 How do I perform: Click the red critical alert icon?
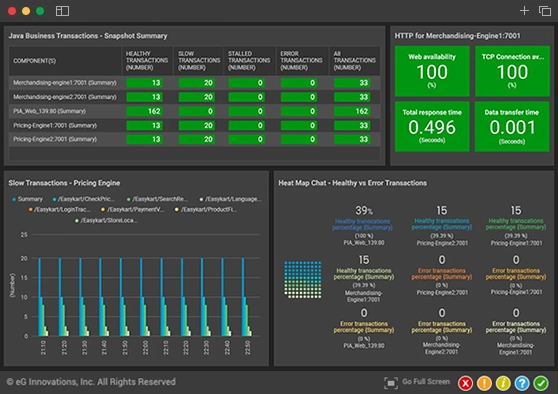tap(465, 383)
